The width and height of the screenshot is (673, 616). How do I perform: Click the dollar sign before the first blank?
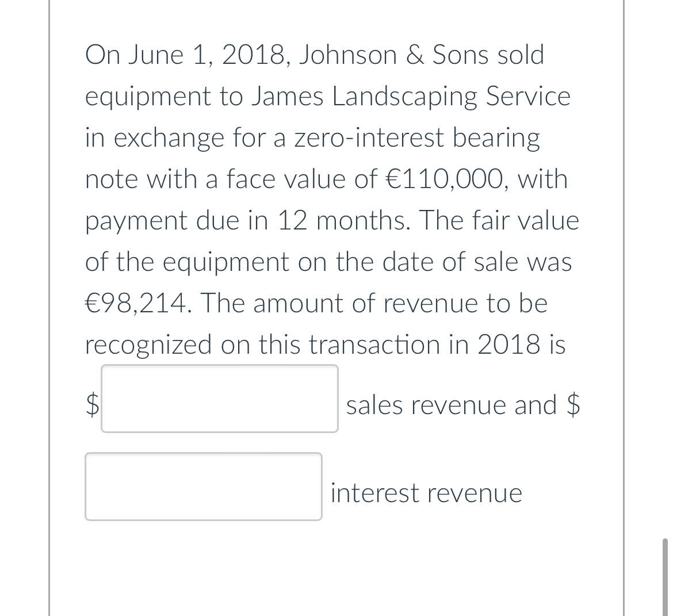91,404
